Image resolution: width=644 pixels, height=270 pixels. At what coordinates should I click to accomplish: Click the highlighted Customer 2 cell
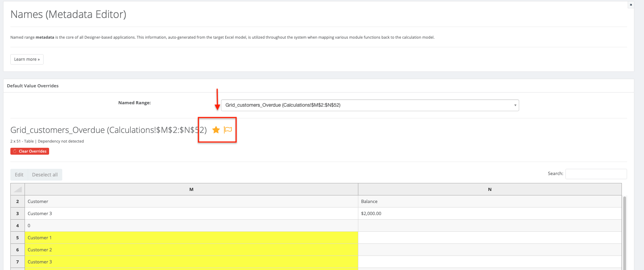pyautogui.click(x=191, y=250)
